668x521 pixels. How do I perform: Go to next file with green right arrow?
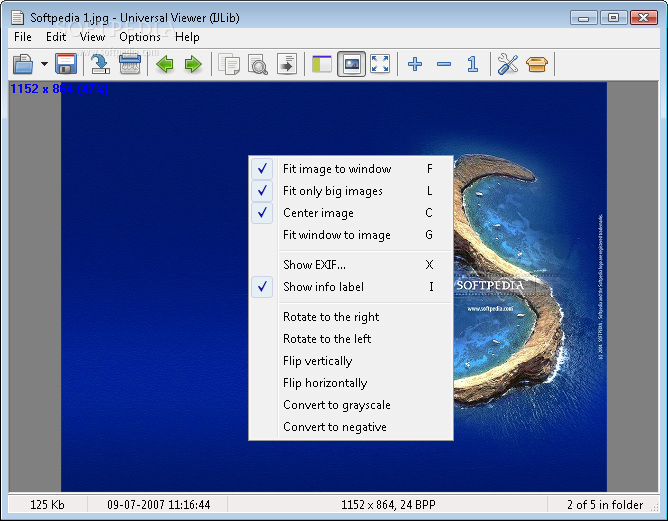coord(193,64)
